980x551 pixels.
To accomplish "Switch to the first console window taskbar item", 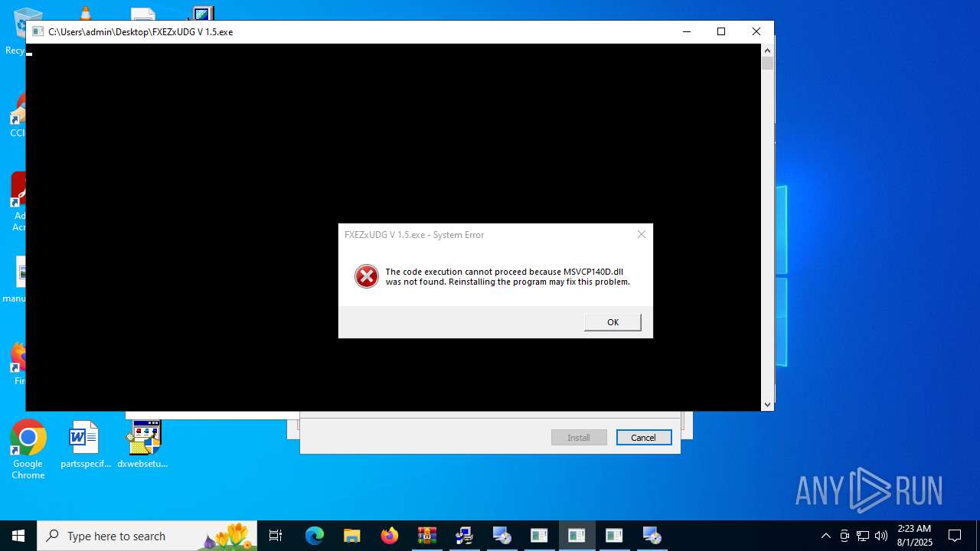I will click(x=540, y=536).
